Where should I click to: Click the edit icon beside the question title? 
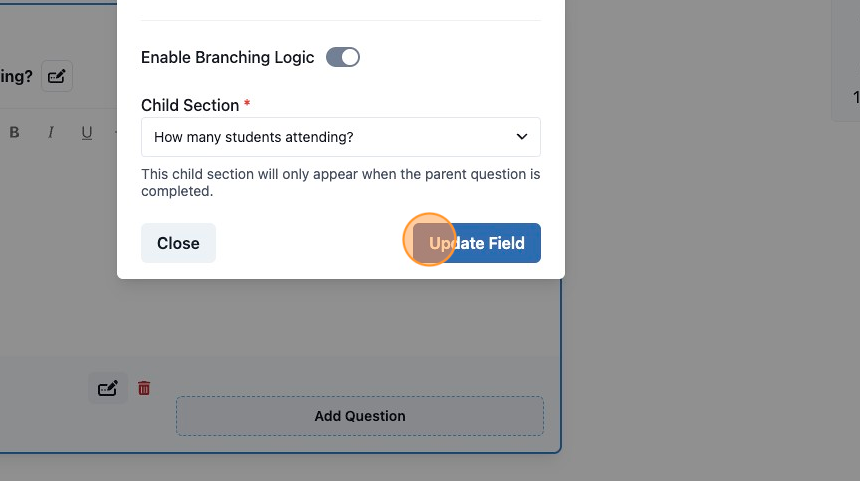pos(56,76)
